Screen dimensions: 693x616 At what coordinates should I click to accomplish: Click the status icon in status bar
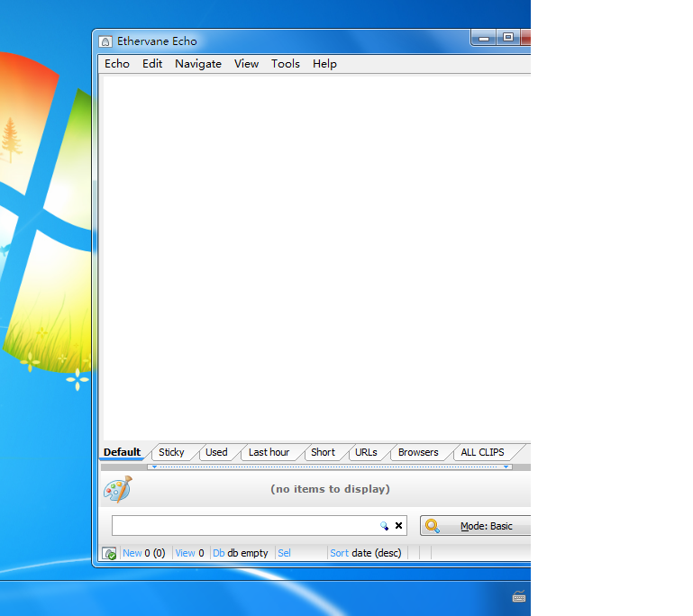[x=109, y=553]
